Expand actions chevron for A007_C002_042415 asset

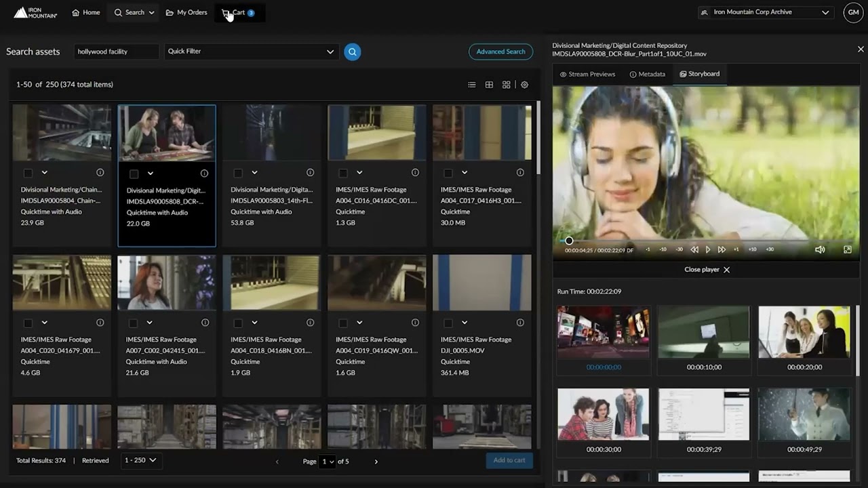pos(149,323)
